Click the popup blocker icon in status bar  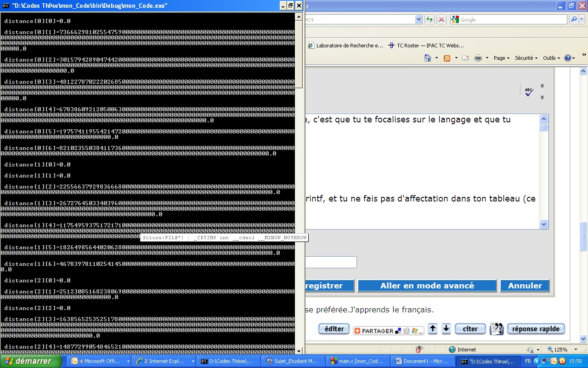(418, 350)
